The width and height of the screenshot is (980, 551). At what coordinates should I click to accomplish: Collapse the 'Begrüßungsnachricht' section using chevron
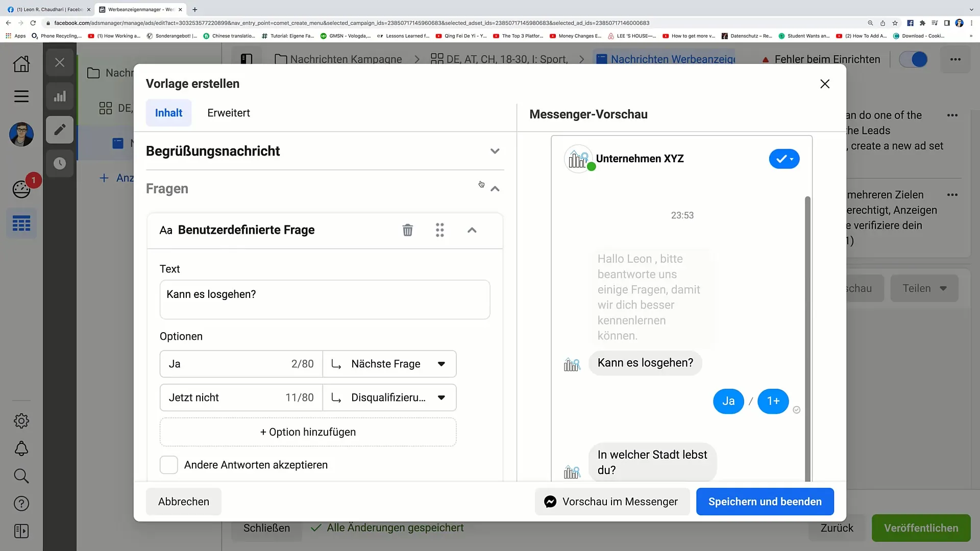pos(495,151)
